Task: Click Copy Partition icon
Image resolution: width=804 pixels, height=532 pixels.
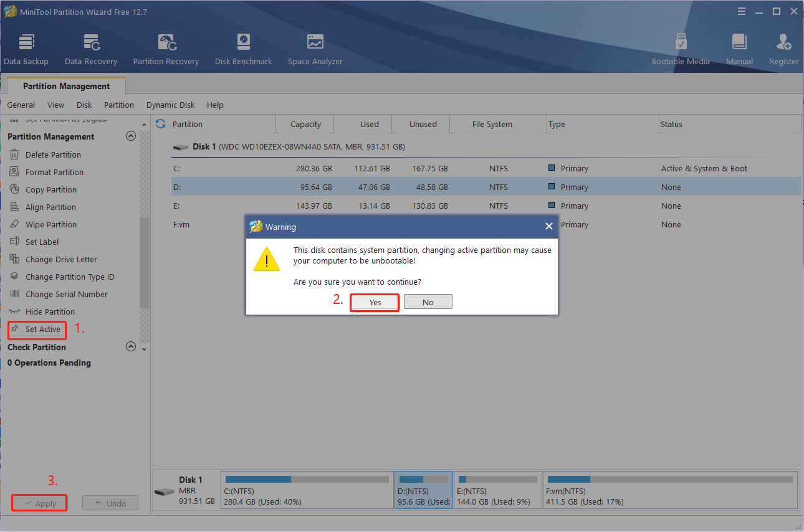Action: [14, 189]
